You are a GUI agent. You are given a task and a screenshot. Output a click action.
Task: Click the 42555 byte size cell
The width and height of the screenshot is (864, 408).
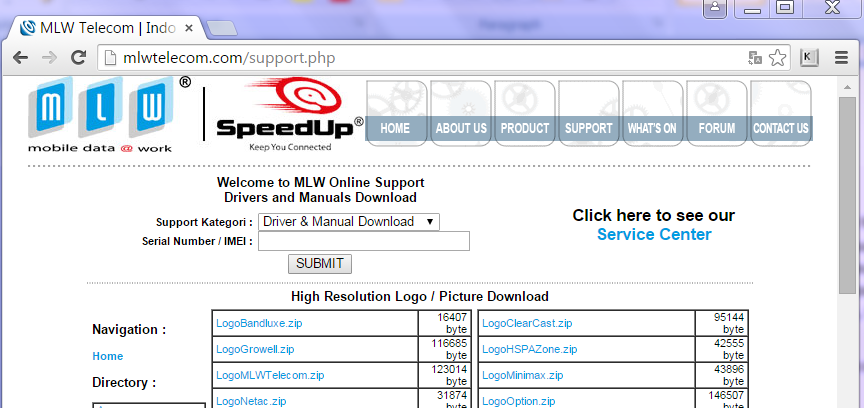click(722, 349)
